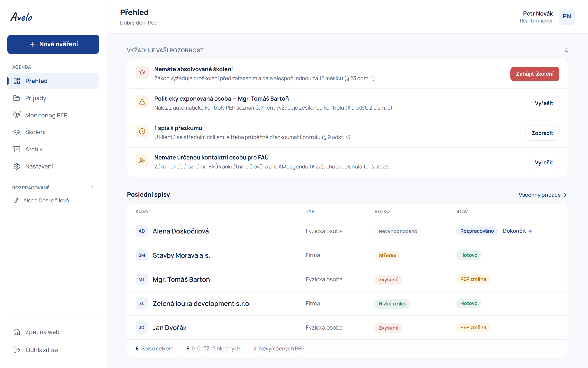This screenshot has width=588, height=368.
Task: Click PEP změna status for Jan Dvořák
Action: coord(473,327)
